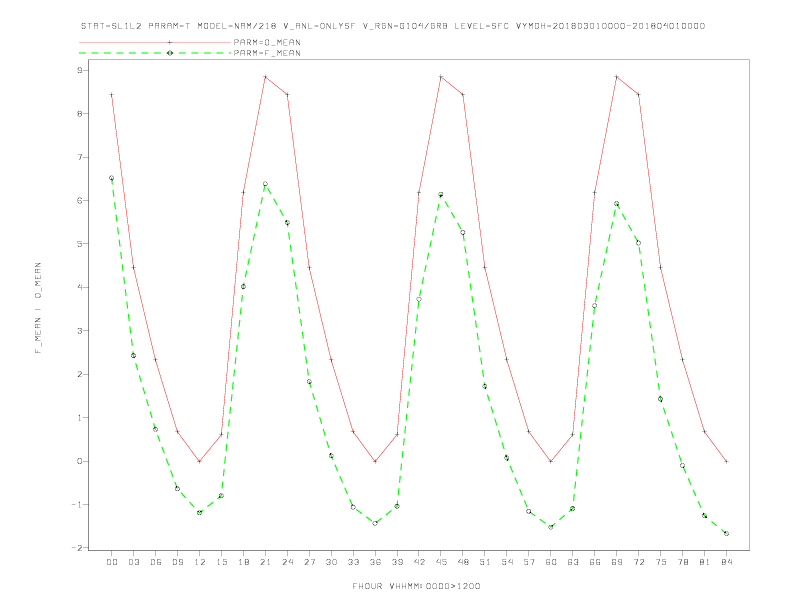Click the green F_MEAN circle marker at hour 42
The width and height of the screenshot is (792, 612).
tap(419, 299)
